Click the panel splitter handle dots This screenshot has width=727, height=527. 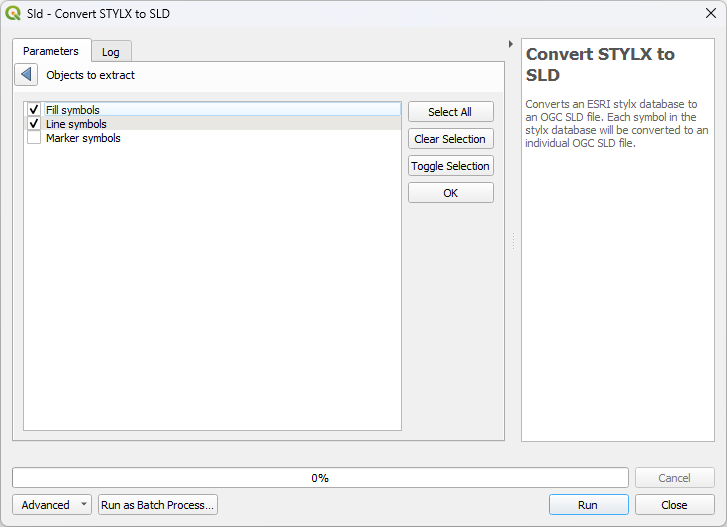(514, 241)
